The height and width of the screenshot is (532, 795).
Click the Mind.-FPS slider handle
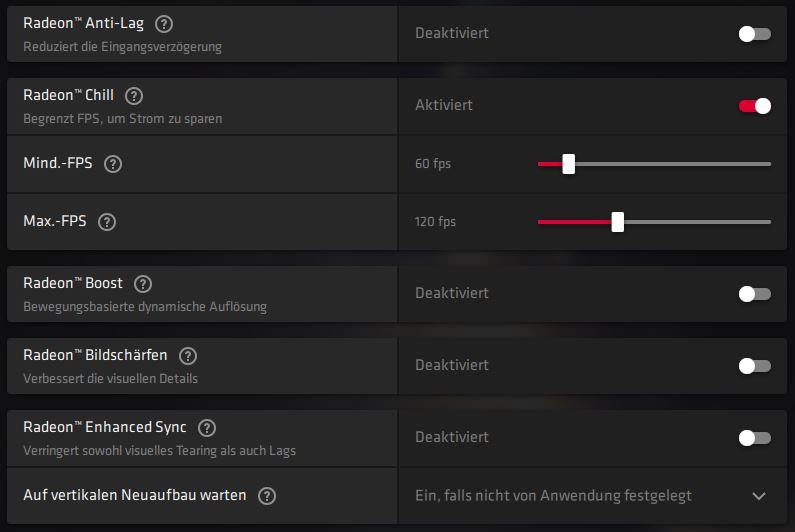569,164
